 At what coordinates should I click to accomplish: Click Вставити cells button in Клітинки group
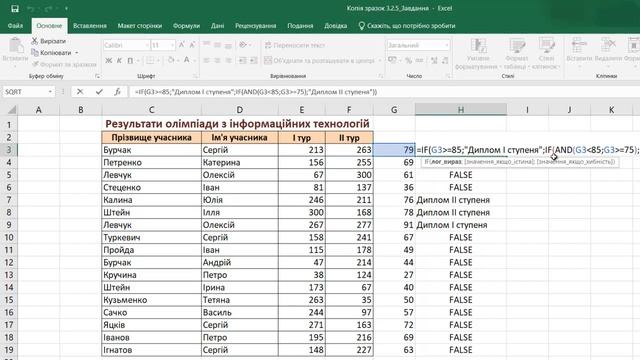coord(579,50)
